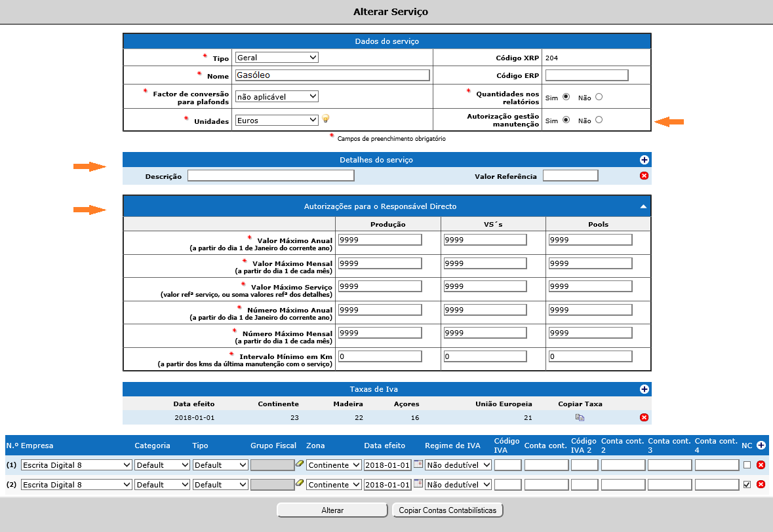This screenshot has width=773, height=532.
Task: Remove the 2018-01-01 IVA tax row
Action: point(644,417)
